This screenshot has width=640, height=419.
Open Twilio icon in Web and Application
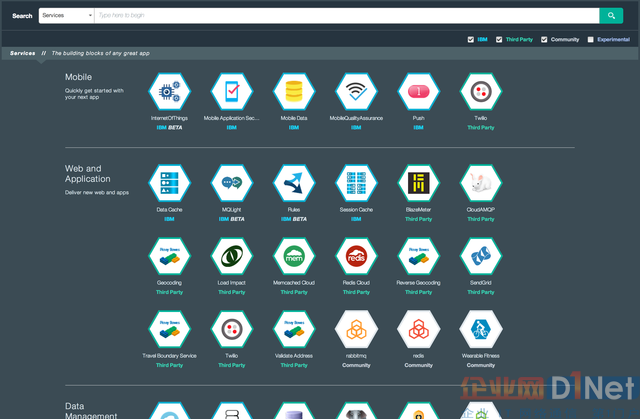(231, 329)
